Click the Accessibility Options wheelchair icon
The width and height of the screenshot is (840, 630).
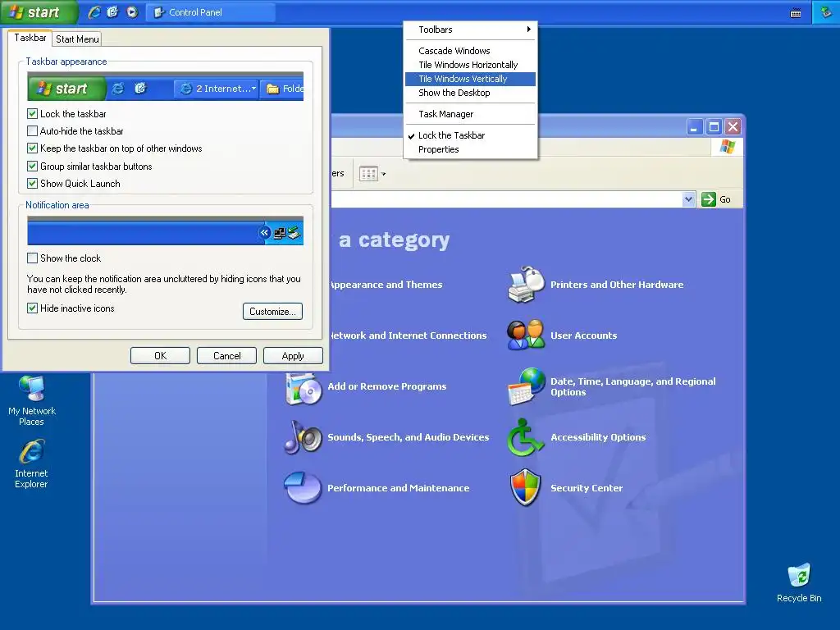(x=526, y=437)
